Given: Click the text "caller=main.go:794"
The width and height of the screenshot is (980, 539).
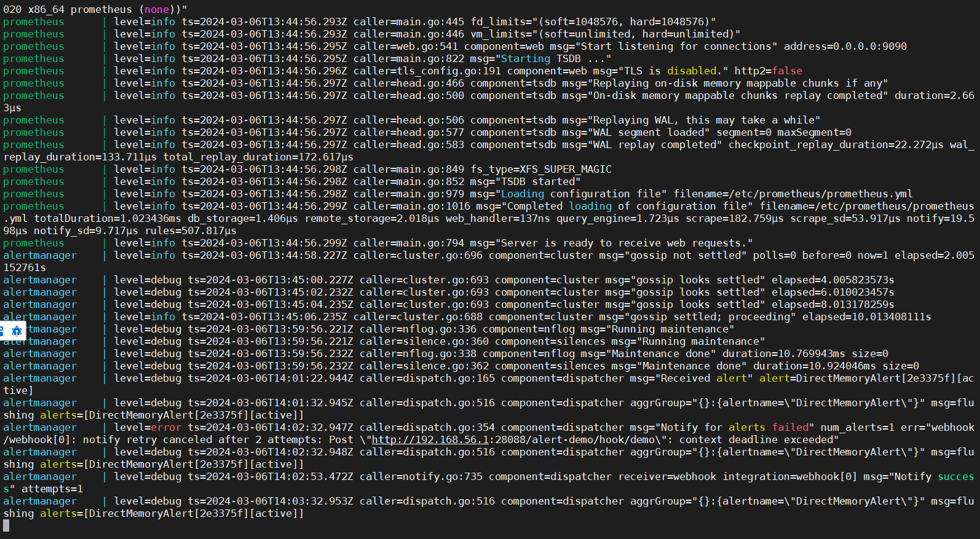Looking at the screenshot, I should (409, 243).
